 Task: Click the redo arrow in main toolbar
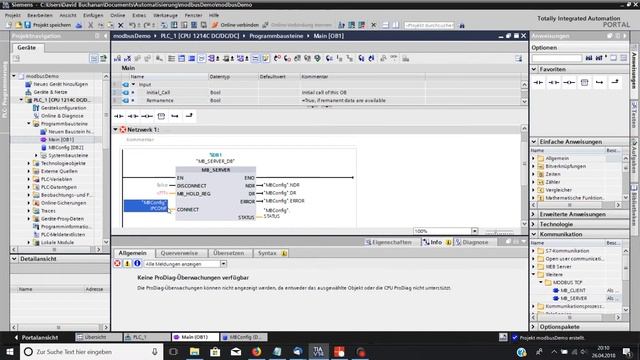(148, 25)
